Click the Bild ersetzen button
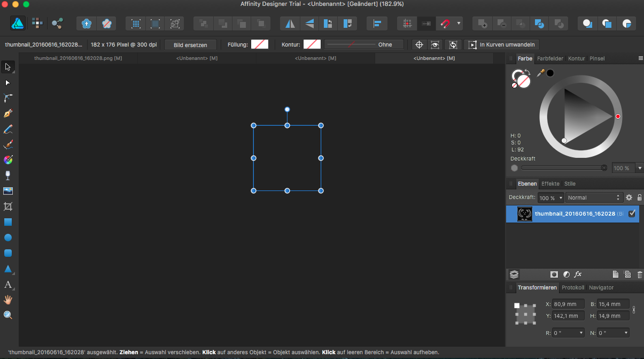The height and width of the screenshot is (359, 644). [190, 44]
